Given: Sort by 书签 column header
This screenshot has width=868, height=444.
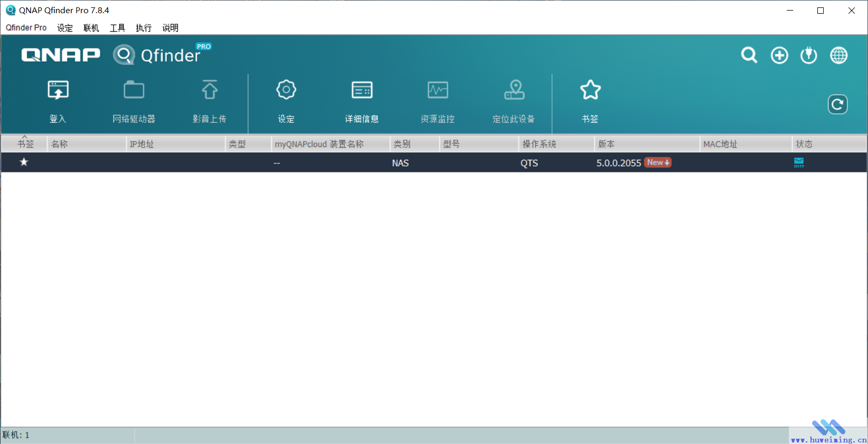Looking at the screenshot, I should pos(24,144).
